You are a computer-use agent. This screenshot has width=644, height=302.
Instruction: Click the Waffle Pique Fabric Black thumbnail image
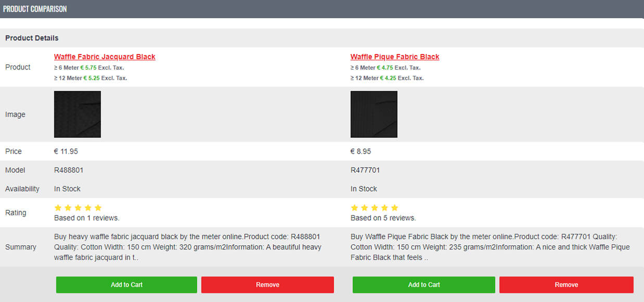click(x=374, y=115)
